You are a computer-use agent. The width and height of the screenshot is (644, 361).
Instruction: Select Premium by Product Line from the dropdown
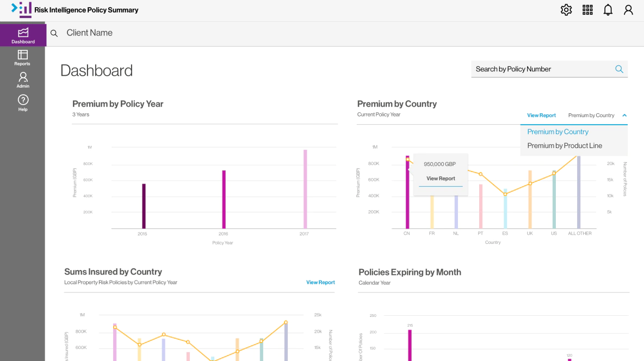564,145
